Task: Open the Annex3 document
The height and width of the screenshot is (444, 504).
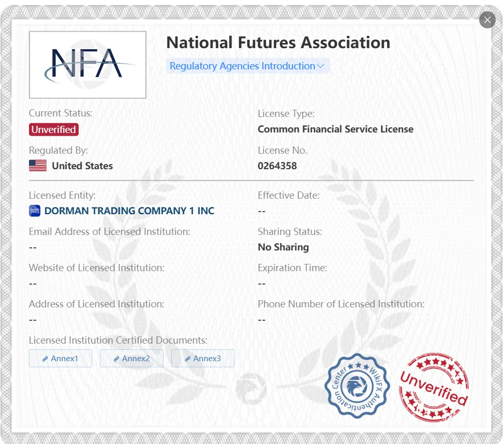Action: (203, 359)
